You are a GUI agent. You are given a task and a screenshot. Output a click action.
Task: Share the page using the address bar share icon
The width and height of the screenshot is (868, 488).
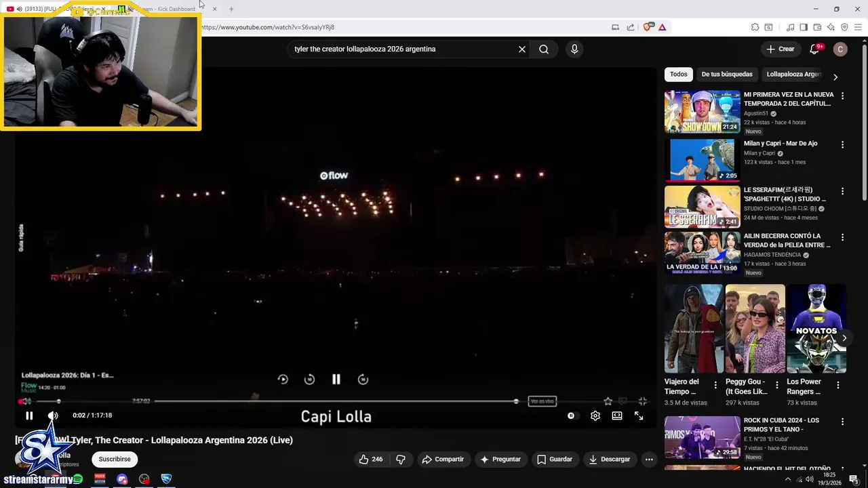[x=631, y=27]
